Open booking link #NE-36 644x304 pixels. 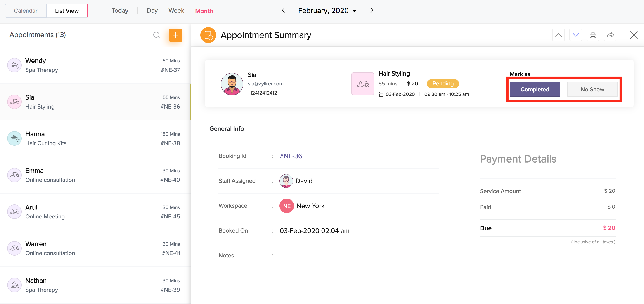pyautogui.click(x=291, y=156)
